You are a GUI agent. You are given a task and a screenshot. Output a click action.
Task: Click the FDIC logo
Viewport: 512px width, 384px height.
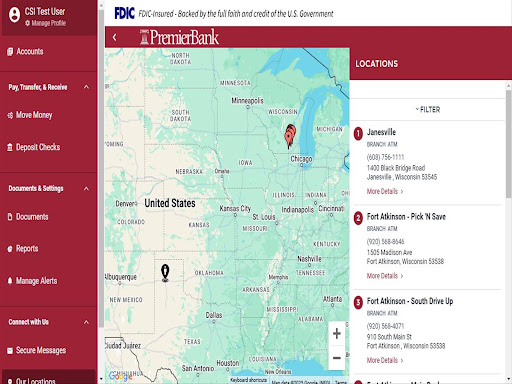[x=124, y=13]
